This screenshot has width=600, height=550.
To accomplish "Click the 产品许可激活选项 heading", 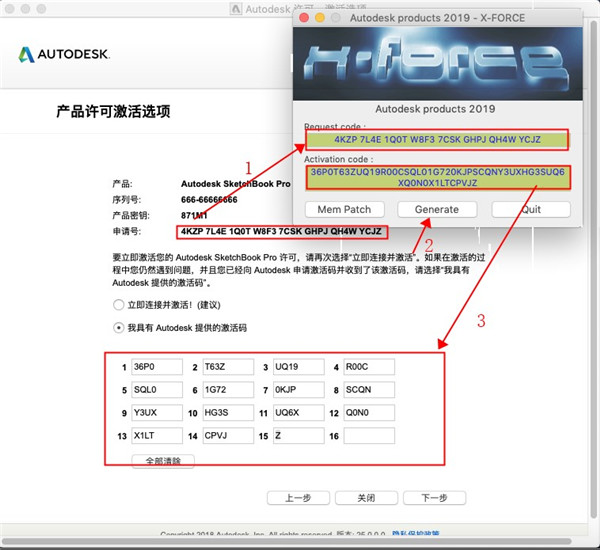I will pos(113,111).
